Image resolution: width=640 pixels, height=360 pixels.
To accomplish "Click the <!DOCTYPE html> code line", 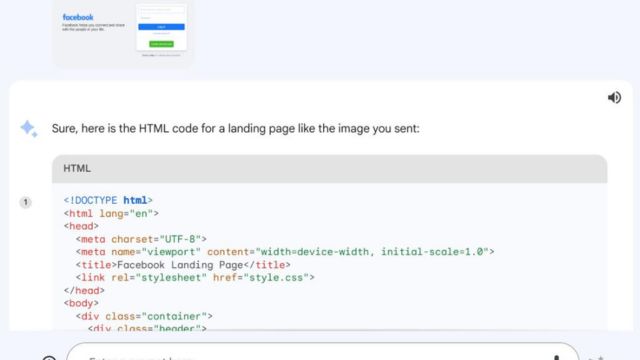I will pyautogui.click(x=108, y=200).
